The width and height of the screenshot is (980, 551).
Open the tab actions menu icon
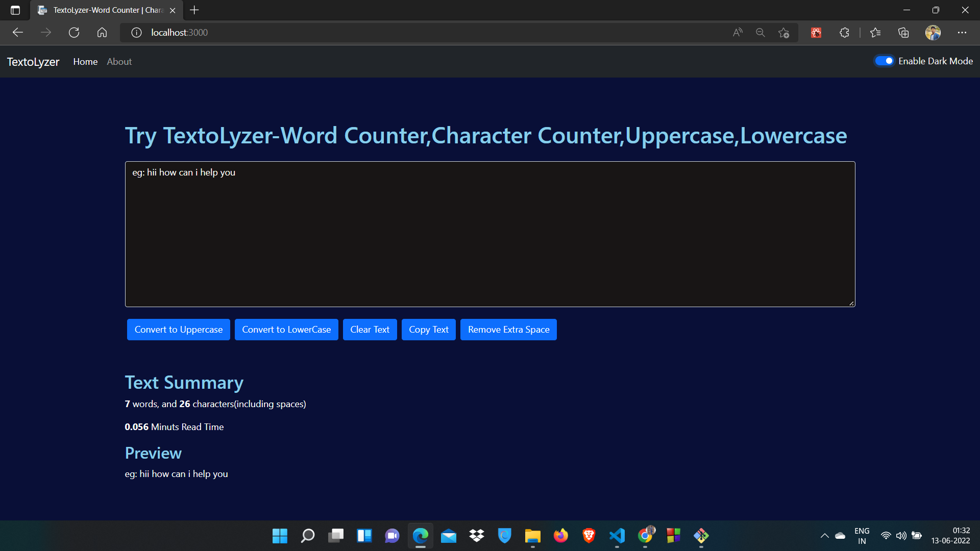point(15,10)
